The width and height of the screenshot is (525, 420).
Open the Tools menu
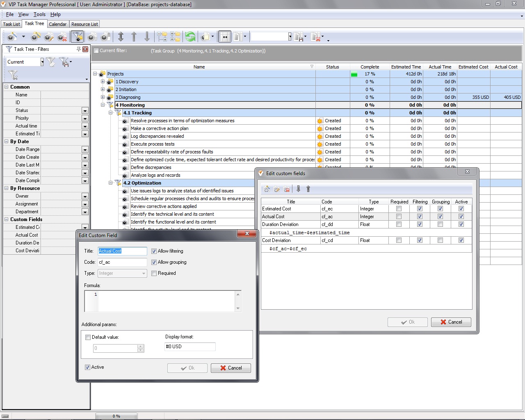[39, 14]
